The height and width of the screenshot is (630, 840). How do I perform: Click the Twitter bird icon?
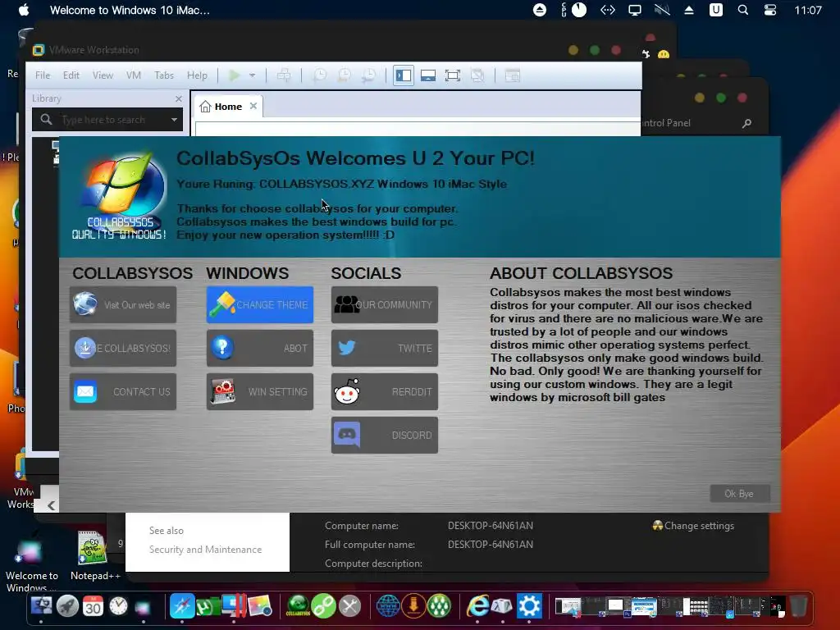(x=347, y=348)
